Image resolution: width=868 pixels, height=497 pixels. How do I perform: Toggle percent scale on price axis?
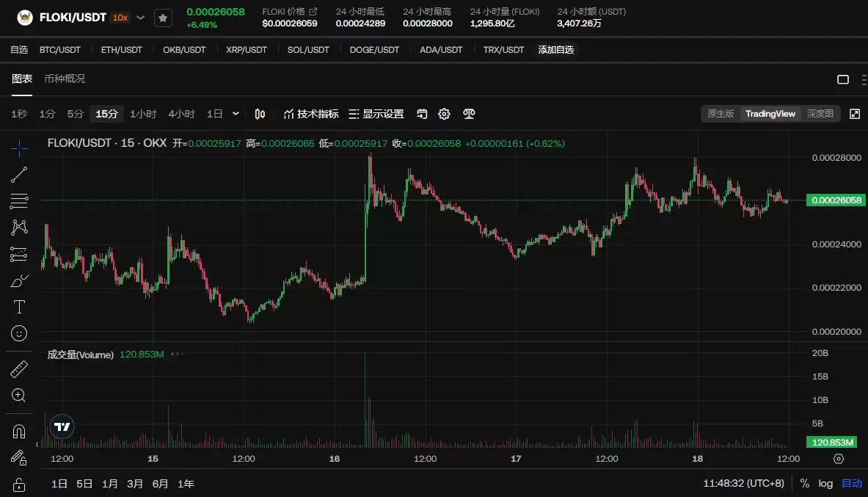click(805, 484)
